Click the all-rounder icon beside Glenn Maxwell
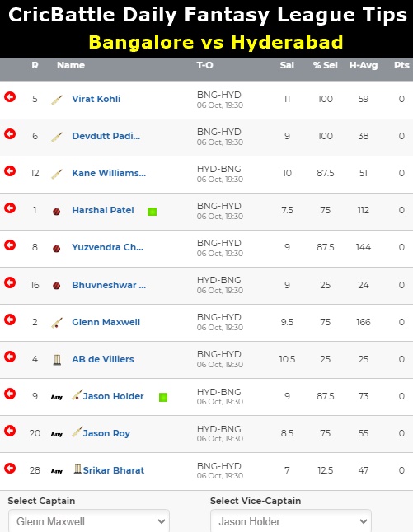 click(57, 323)
